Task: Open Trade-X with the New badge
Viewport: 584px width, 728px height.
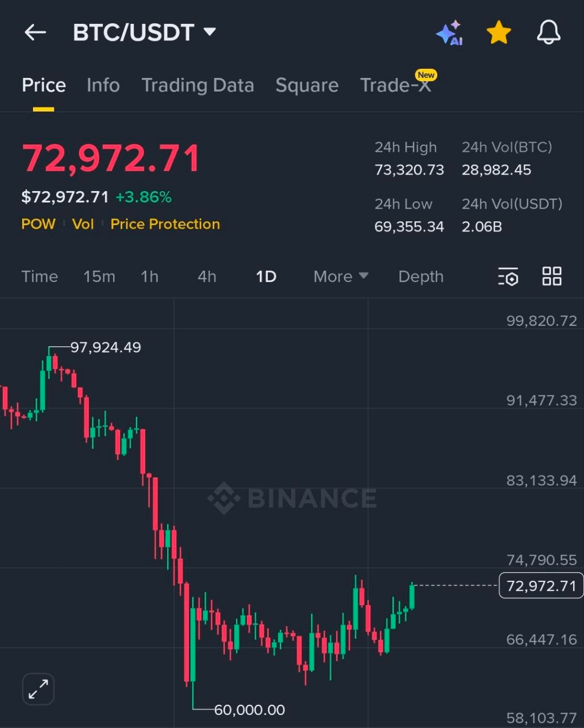Action: [x=396, y=85]
